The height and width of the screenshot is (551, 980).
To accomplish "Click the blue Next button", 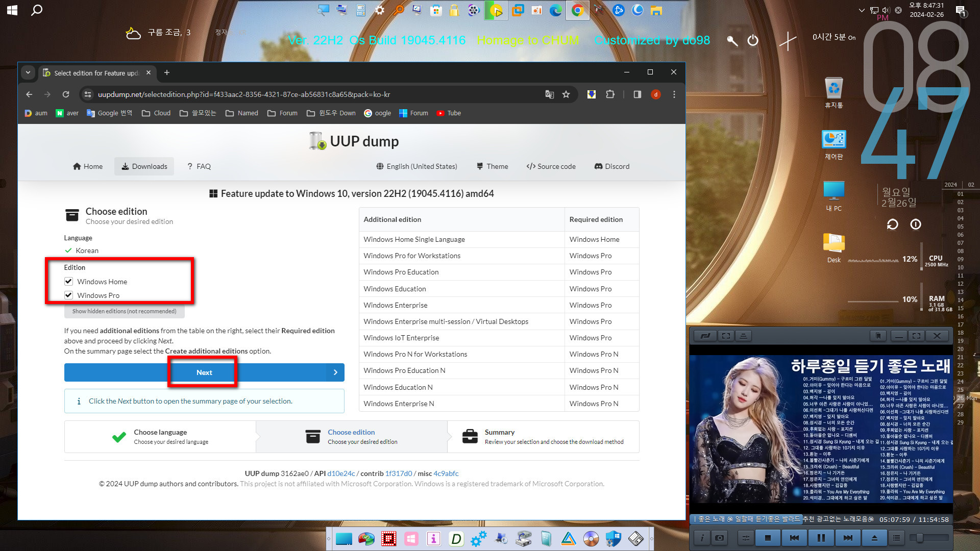I will tap(204, 372).
